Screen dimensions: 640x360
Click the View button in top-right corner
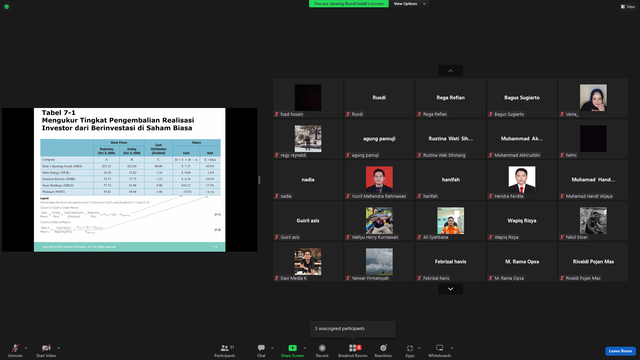(x=628, y=7)
